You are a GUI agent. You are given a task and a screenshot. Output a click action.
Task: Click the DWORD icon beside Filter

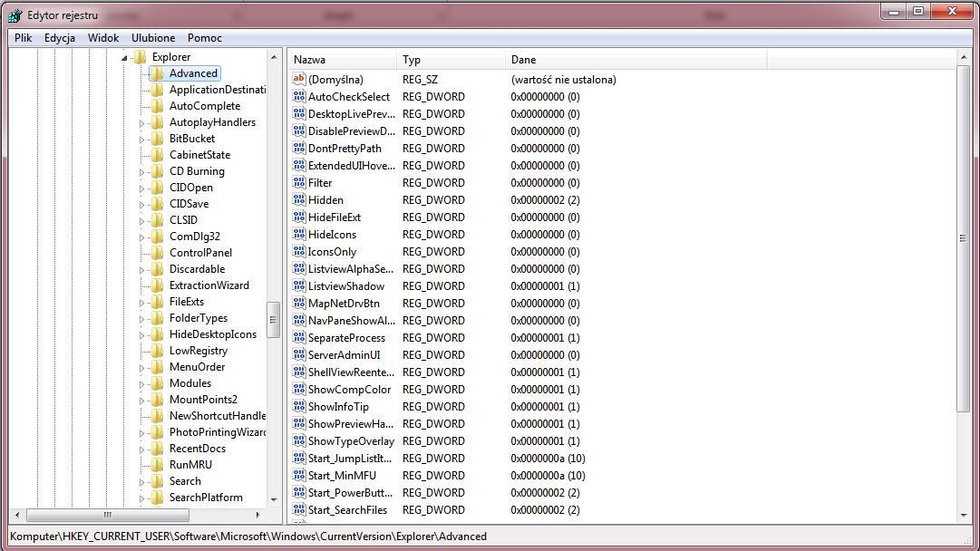pyautogui.click(x=299, y=182)
